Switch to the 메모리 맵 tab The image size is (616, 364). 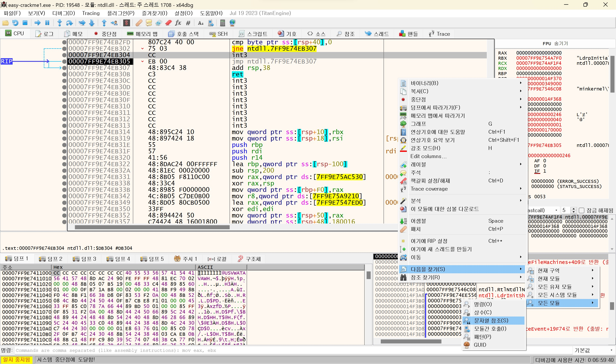click(142, 34)
